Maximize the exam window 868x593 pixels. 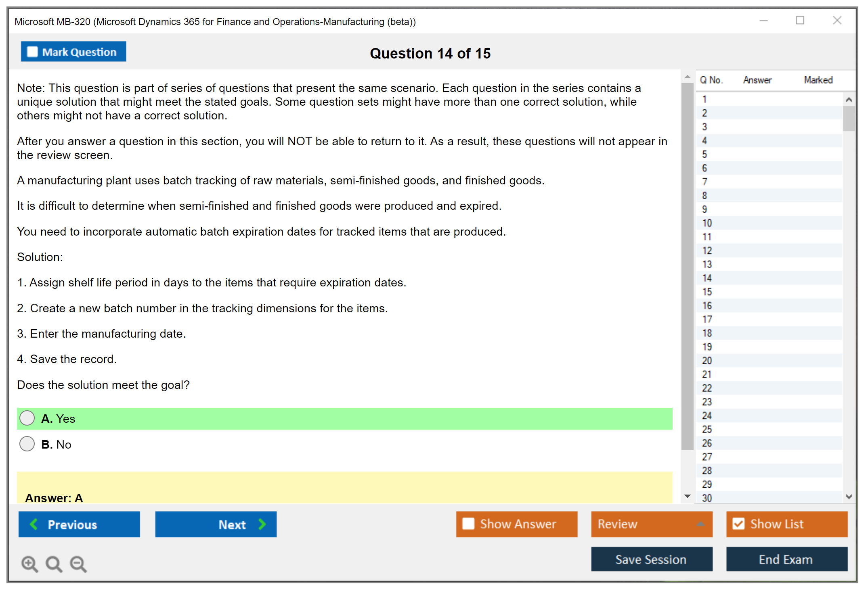click(800, 21)
